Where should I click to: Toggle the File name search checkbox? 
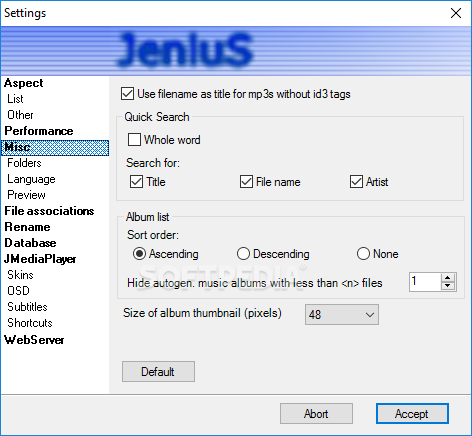coord(246,182)
